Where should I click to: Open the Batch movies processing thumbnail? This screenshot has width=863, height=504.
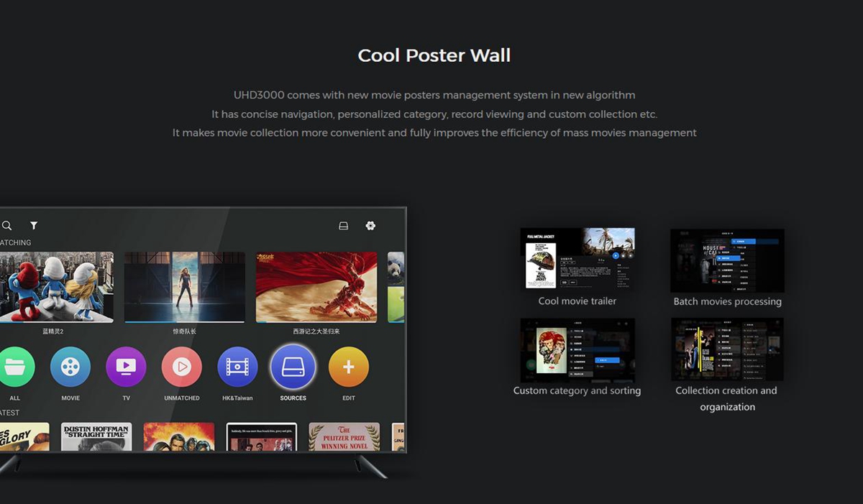click(727, 260)
